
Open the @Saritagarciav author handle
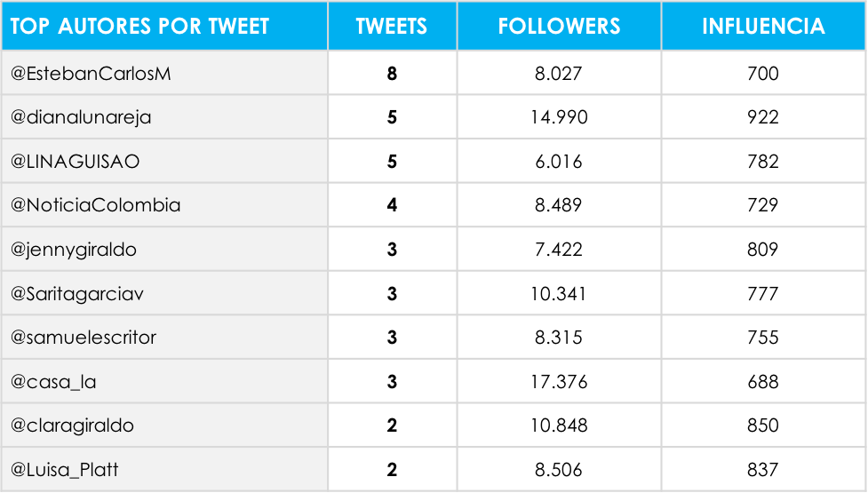77,293
